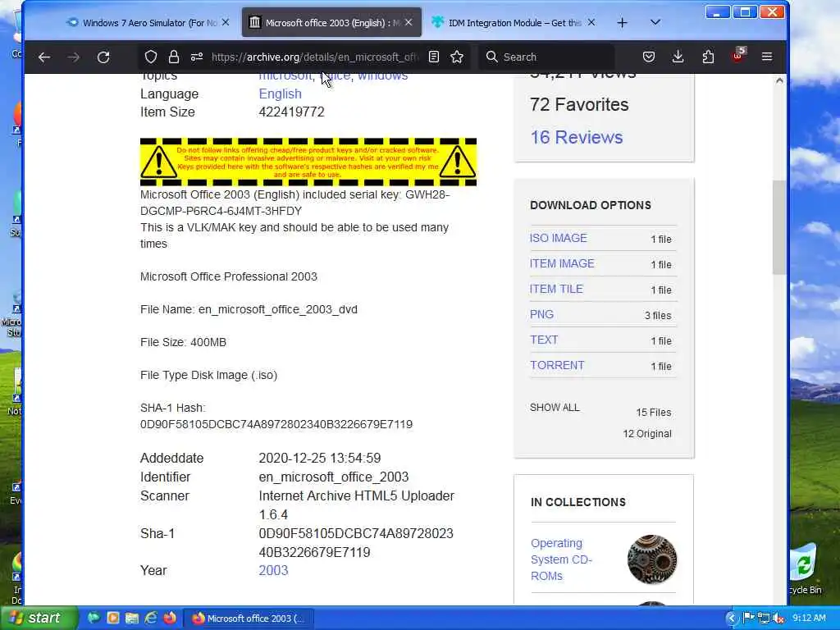This screenshot has height=630, width=840.
Task: Reload the archive.org page
Action: coord(103,57)
